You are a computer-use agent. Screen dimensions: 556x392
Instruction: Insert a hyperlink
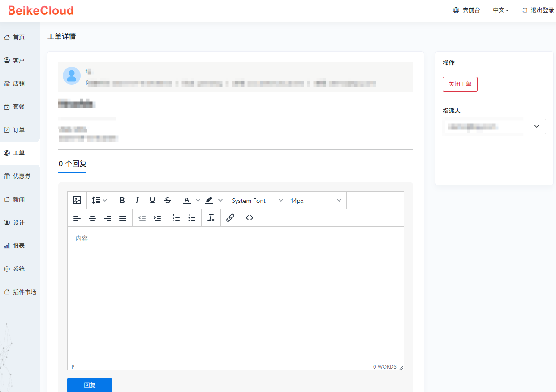click(230, 218)
